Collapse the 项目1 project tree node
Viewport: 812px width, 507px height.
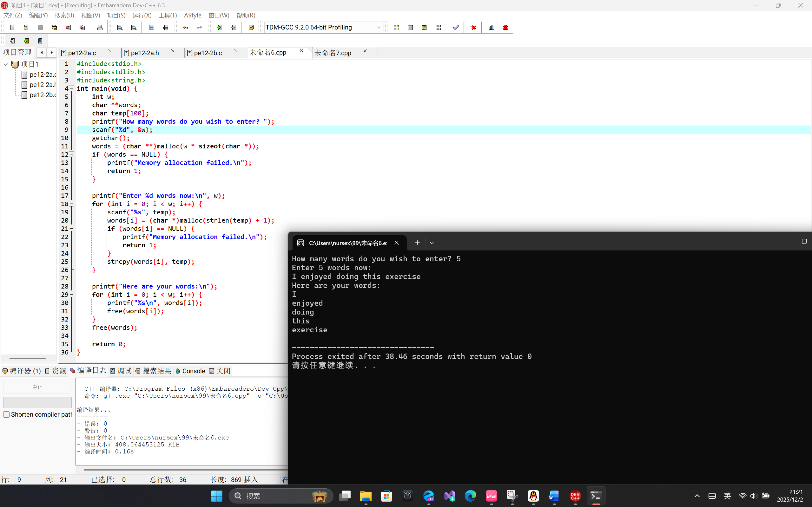pos(6,64)
